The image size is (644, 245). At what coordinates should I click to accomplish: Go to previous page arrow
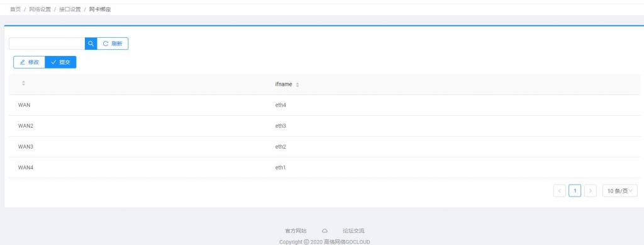point(559,191)
